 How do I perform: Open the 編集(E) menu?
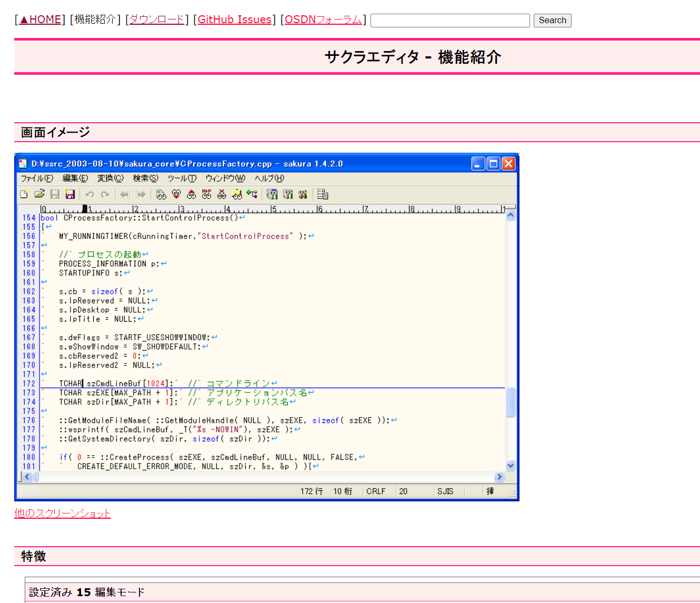tap(75, 178)
